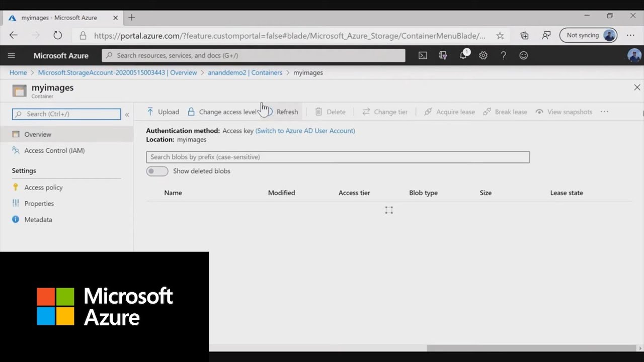Viewport: 644px width, 362px height.
Task: Open the notifications bell
Action: coord(463,55)
